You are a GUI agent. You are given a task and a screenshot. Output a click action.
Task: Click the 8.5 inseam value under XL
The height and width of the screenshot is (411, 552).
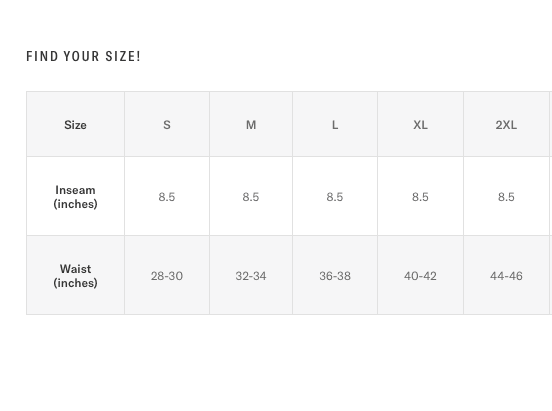[420, 197]
